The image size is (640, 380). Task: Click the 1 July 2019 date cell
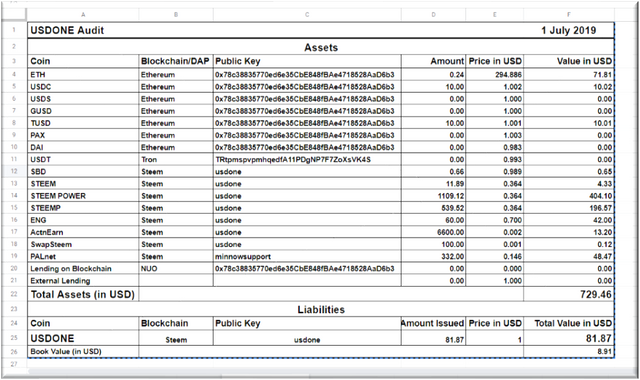(569, 30)
